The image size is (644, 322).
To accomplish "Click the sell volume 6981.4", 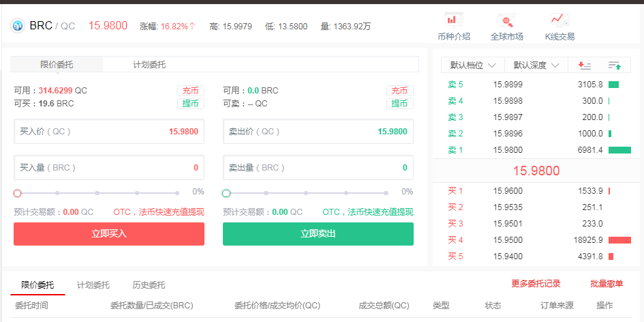I will pyautogui.click(x=590, y=150).
